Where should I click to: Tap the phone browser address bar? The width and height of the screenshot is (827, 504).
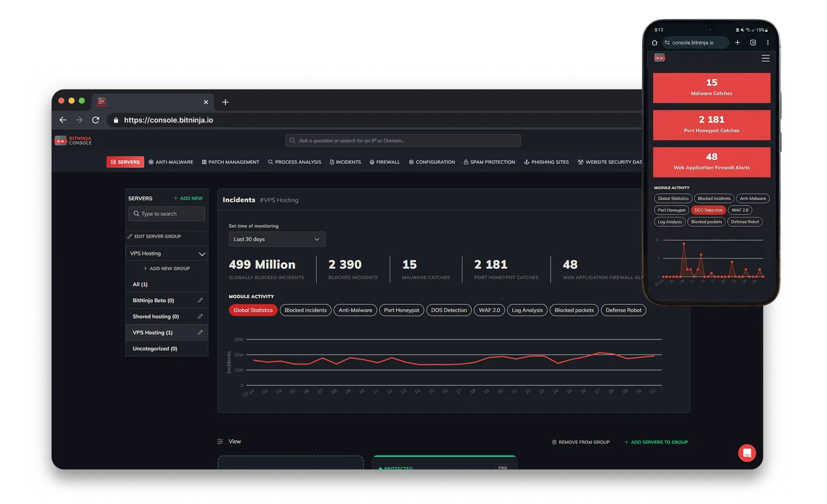click(696, 43)
